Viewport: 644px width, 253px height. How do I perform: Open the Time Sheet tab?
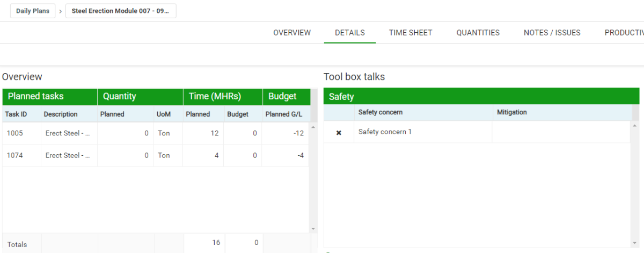tap(411, 33)
